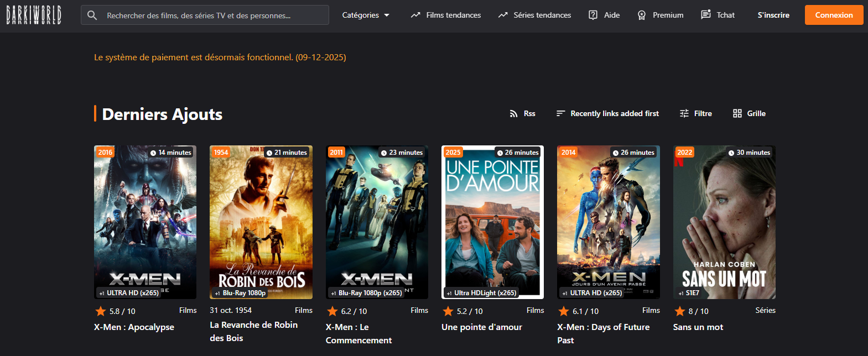Click the grid layout icon
Viewport: 868px width, 356px height.
[737, 113]
